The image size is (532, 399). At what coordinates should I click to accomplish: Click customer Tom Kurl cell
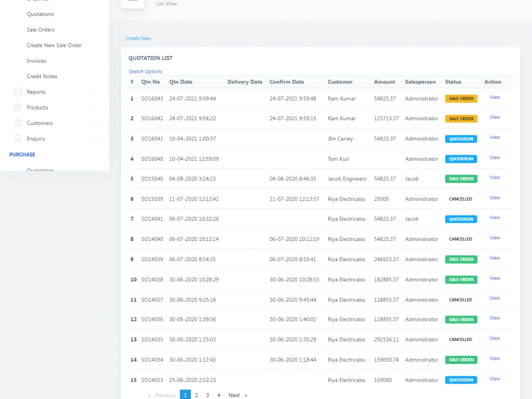point(338,159)
